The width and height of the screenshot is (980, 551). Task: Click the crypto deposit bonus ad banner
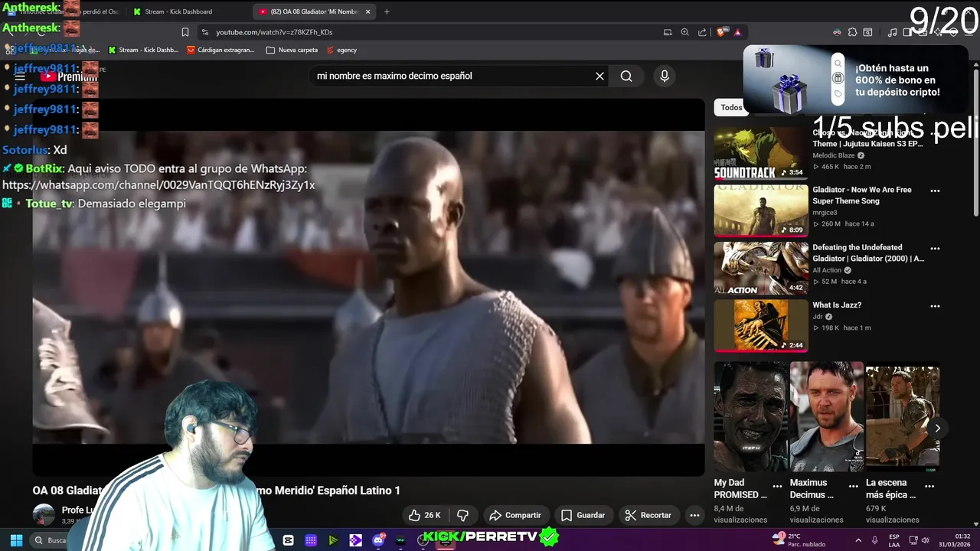point(857,80)
